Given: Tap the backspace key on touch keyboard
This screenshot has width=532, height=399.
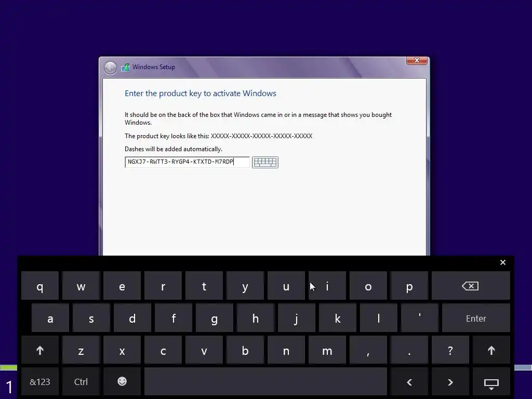Looking at the screenshot, I should pyautogui.click(x=471, y=286).
